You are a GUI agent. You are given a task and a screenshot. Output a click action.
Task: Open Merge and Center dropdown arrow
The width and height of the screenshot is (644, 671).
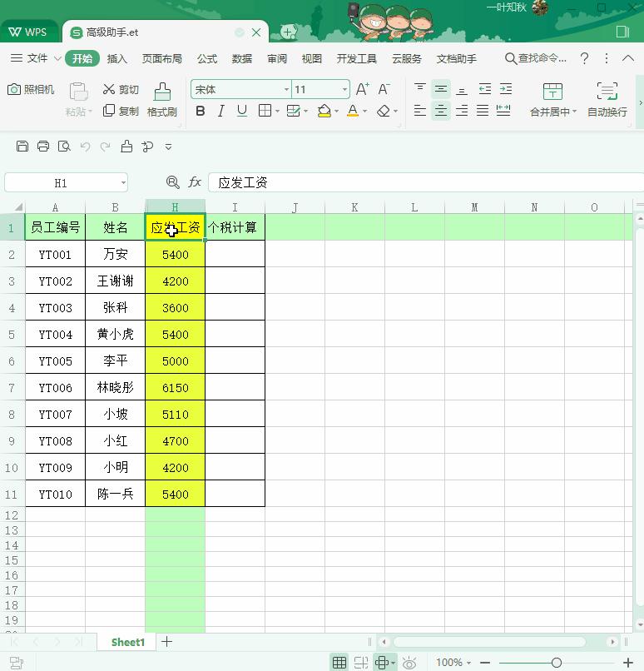click(x=574, y=112)
